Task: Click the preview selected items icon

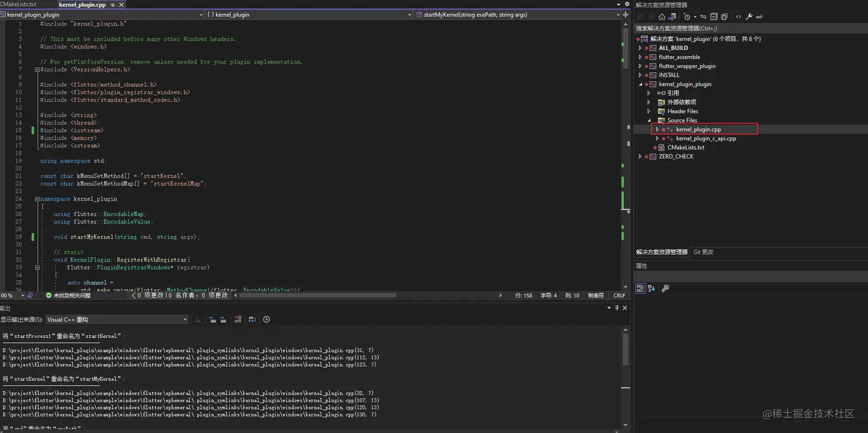Action: (x=759, y=17)
